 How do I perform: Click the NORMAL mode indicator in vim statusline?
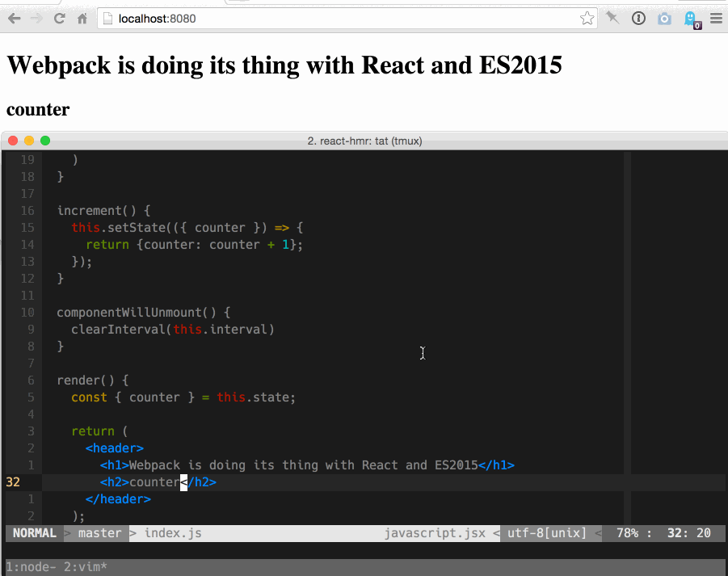pos(35,533)
